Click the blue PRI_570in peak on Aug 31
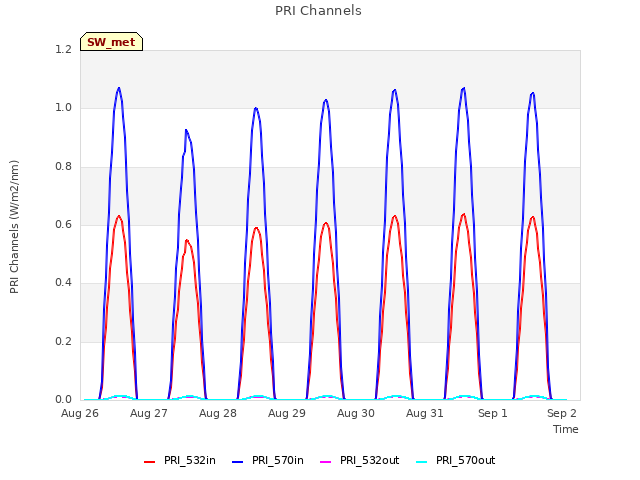Screen dimensions: 640x480 464,88
